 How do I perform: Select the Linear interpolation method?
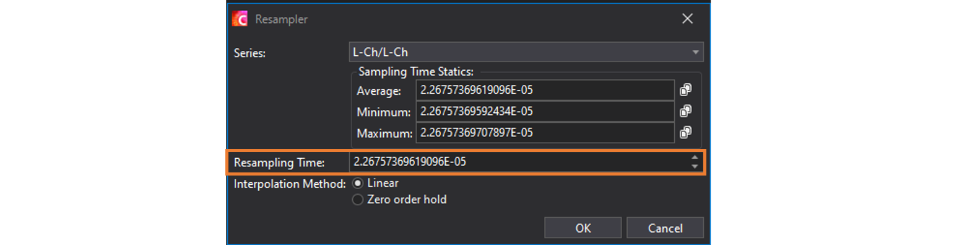pos(376,183)
